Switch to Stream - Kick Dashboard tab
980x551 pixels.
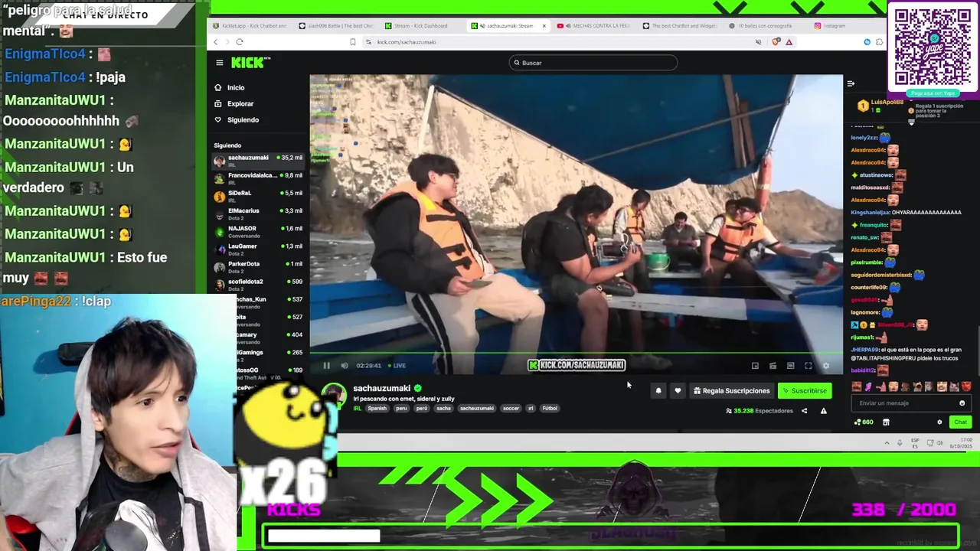(x=420, y=26)
